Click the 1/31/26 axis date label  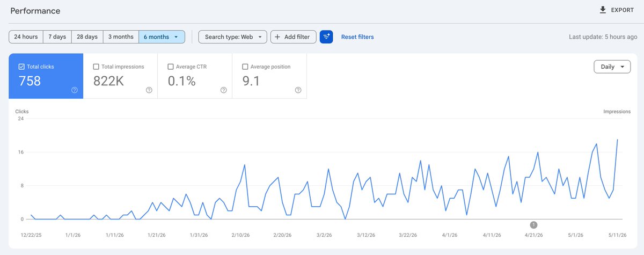pyautogui.click(x=198, y=235)
